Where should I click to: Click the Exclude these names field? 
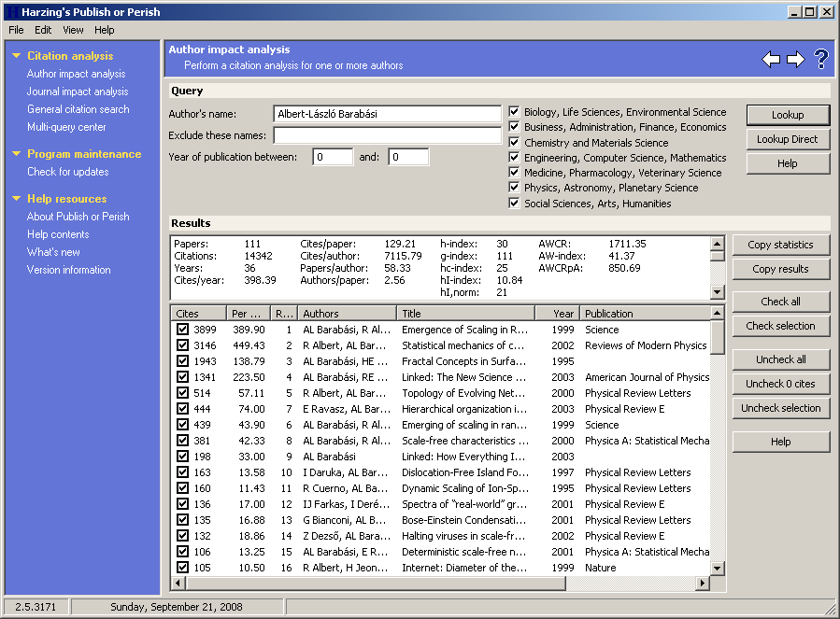tap(388, 135)
